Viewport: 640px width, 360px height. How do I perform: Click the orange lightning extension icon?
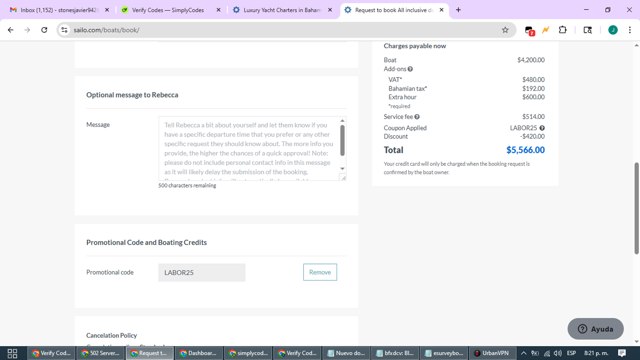coord(545,30)
